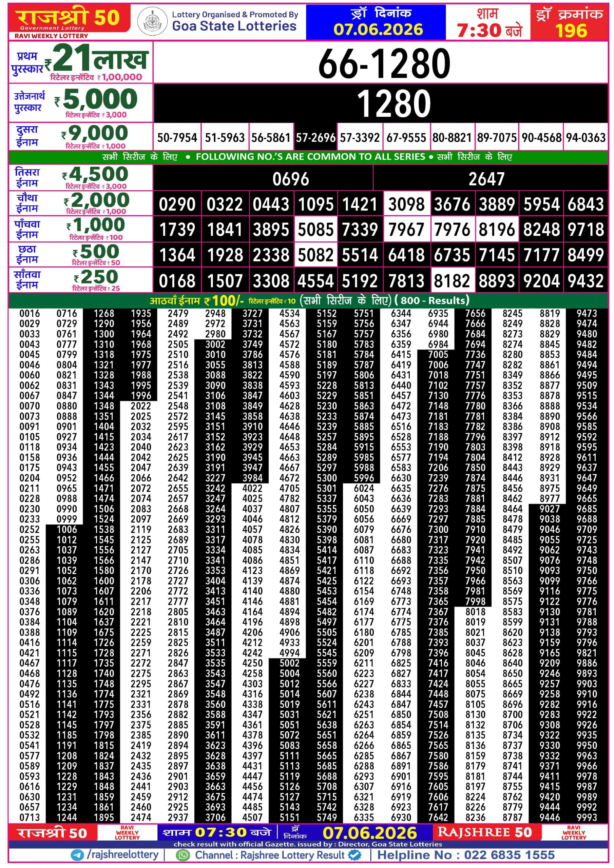The height and width of the screenshot is (868, 614).
Task: Click footer draw date 07.06.2026
Action: (x=370, y=833)
